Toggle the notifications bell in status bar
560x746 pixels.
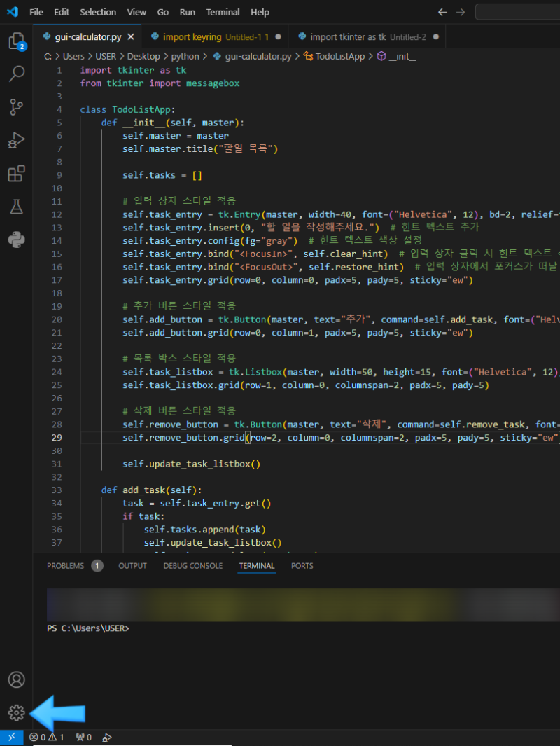[83, 737]
